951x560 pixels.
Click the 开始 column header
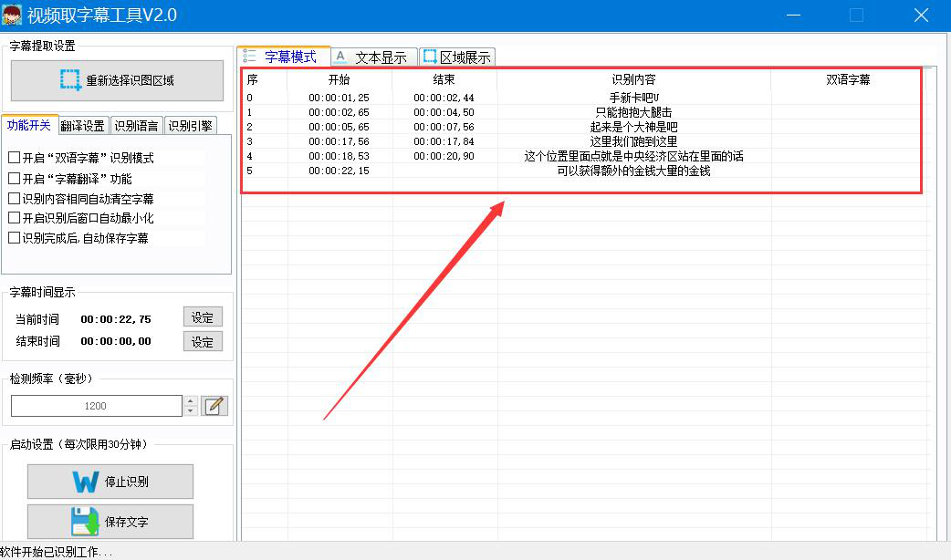tap(339, 79)
